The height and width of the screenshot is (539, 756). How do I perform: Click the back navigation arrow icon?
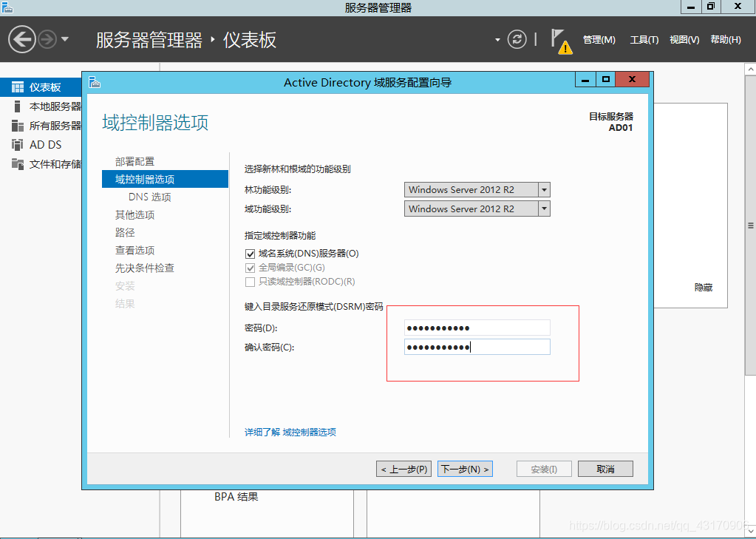click(23, 39)
